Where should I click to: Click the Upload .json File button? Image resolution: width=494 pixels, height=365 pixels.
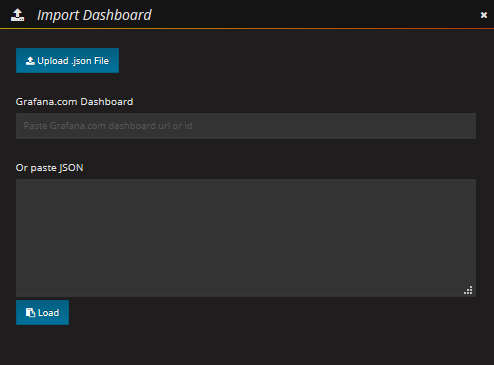pos(67,60)
